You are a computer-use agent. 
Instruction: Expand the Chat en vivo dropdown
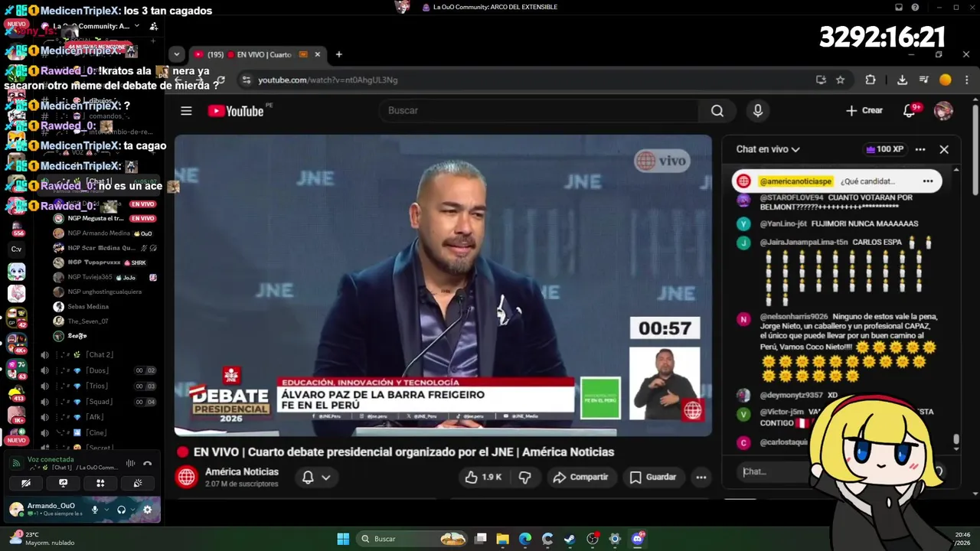pyautogui.click(x=768, y=149)
